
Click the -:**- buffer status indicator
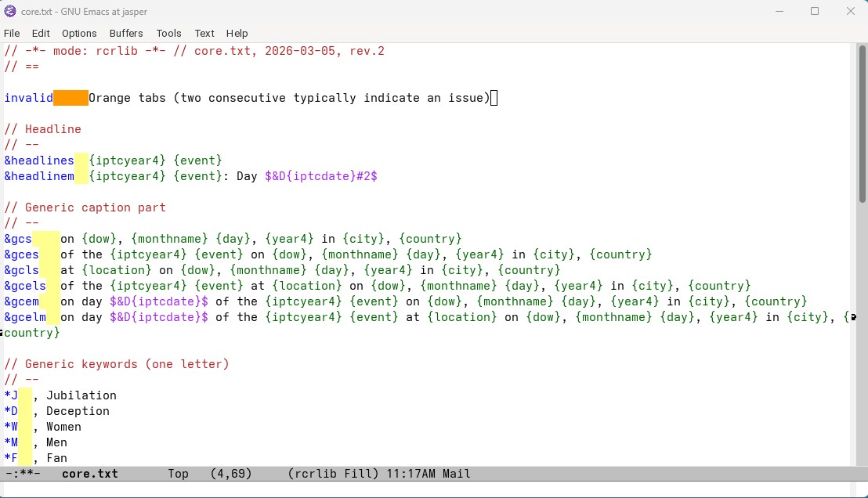(23, 474)
